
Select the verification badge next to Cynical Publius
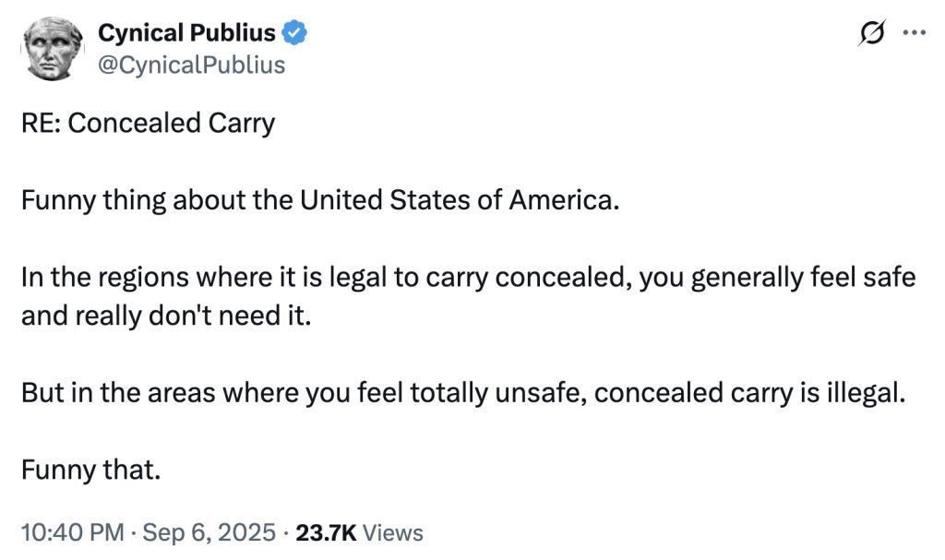pos(293,31)
